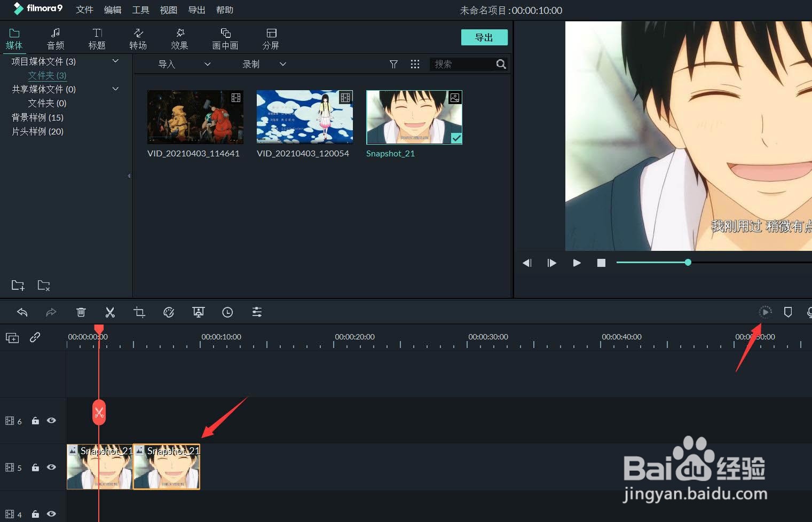This screenshot has height=522, width=812.
Task: Open advanced edit sliders icon
Action: (257, 312)
